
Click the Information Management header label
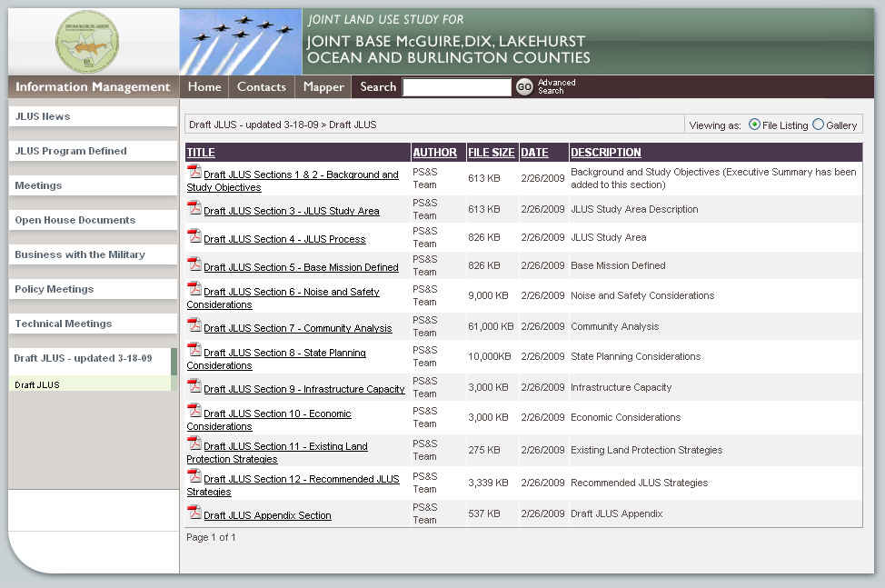click(93, 87)
